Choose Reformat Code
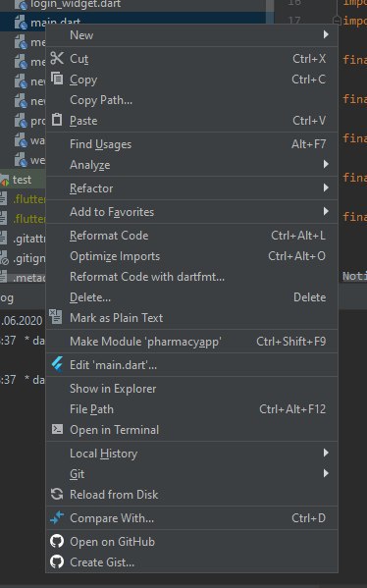Image resolution: width=367 pixels, height=588 pixels. 191,236
